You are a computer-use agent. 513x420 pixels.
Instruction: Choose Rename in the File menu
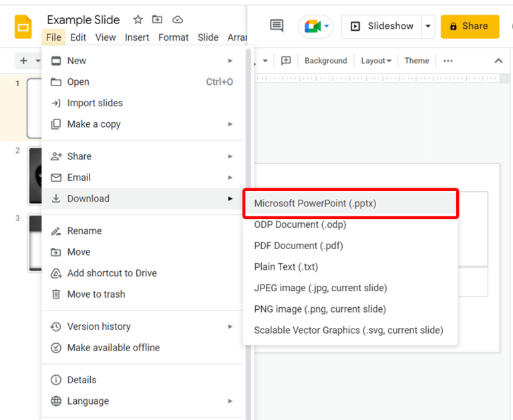(x=143, y=231)
